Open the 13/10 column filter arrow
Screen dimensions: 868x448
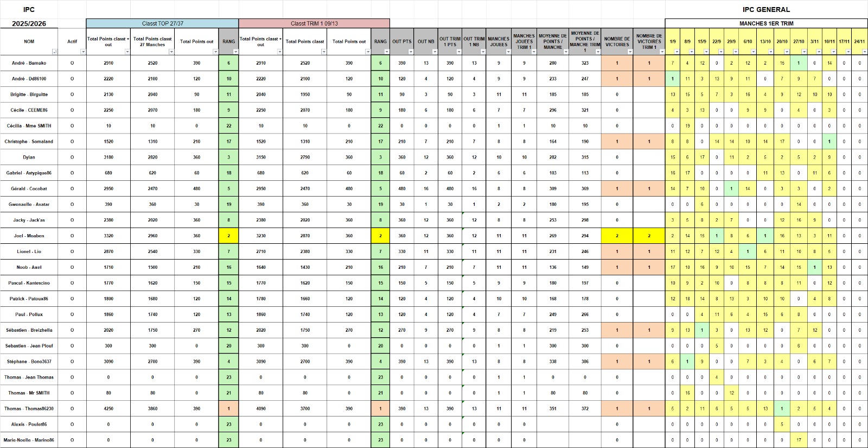771,52
